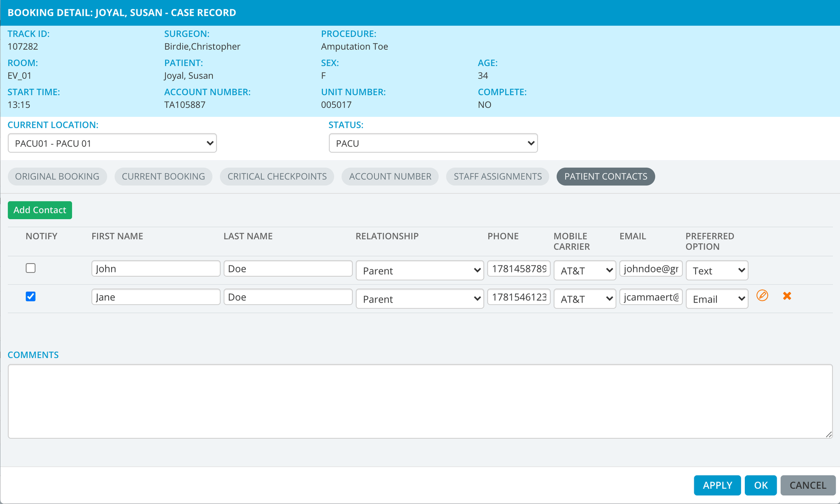This screenshot has width=840, height=504.
Task: Open Jane Doe's preferred option dropdown
Action: click(717, 299)
